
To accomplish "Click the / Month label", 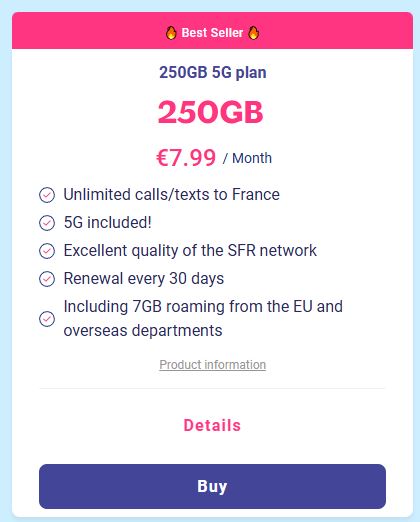I will click(247, 158).
